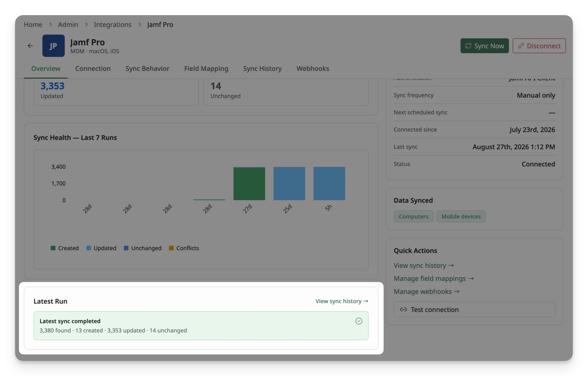
Task: Switch to the Overview tab
Action: tap(46, 69)
